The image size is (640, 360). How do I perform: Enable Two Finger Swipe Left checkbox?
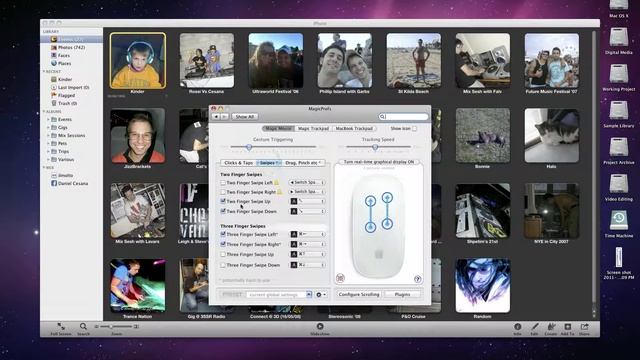tap(223, 183)
